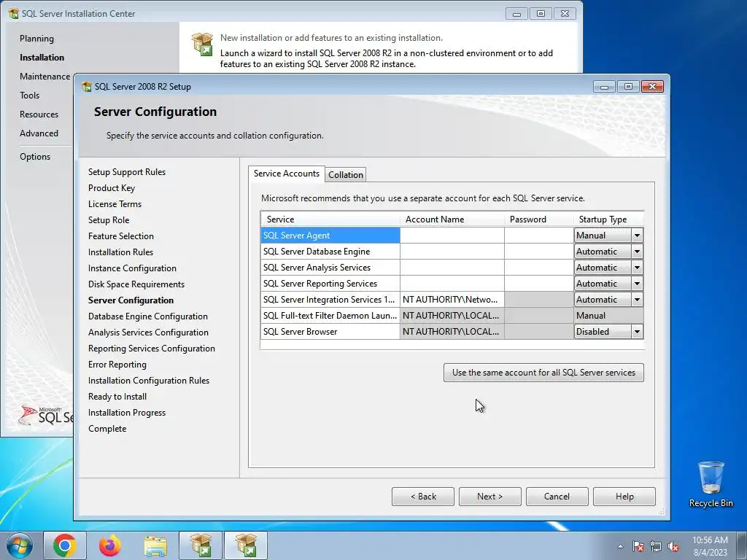Select SQL Server Browser service row
The width and height of the screenshot is (747, 560).
(330, 332)
